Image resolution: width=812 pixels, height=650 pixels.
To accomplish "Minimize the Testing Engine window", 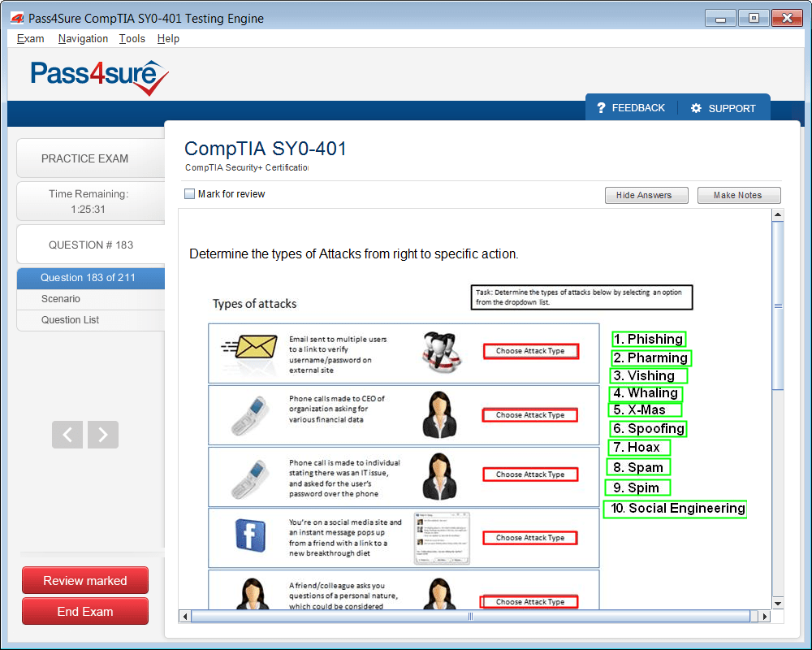I will tap(720, 18).
